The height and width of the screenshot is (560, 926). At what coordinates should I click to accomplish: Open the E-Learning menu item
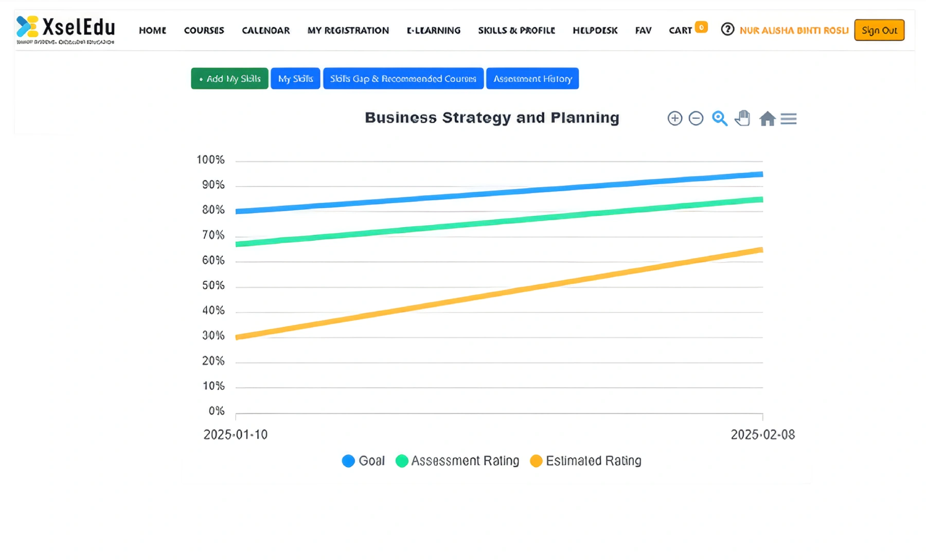[x=433, y=30]
